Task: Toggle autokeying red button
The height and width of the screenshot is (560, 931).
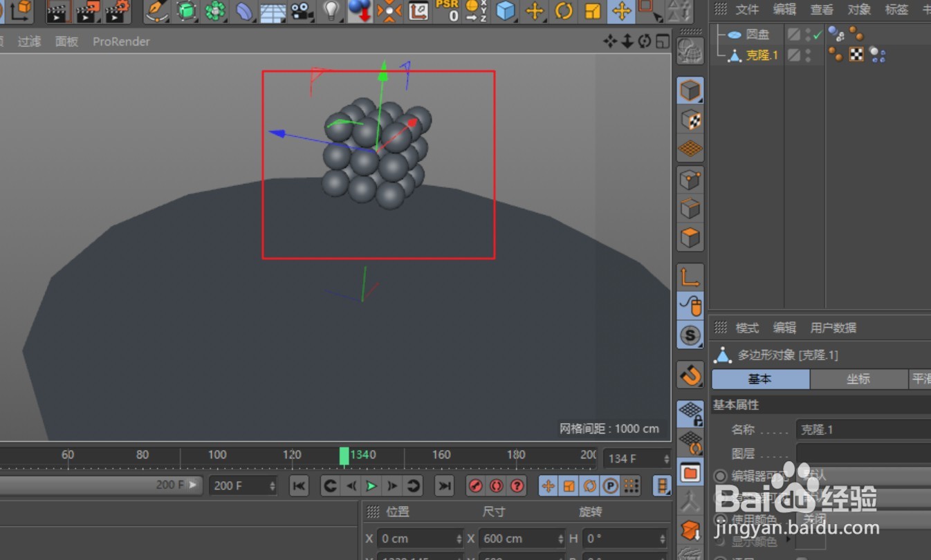Action: coord(496,486)
